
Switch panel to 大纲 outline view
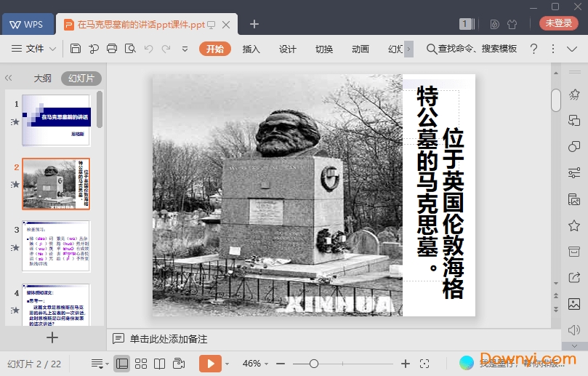(x=42, y=79)
